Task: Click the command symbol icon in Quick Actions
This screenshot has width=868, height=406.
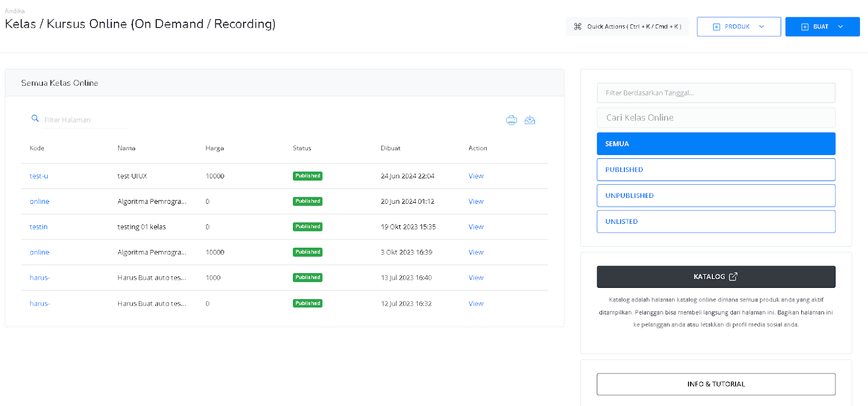Action: 578,27
